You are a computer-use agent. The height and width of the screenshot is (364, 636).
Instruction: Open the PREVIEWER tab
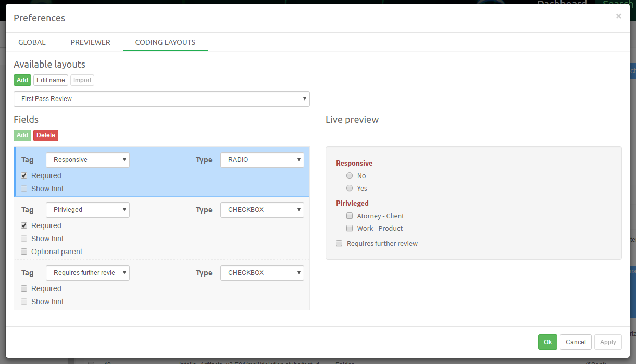pyautogui.click(x=90, y=42)
